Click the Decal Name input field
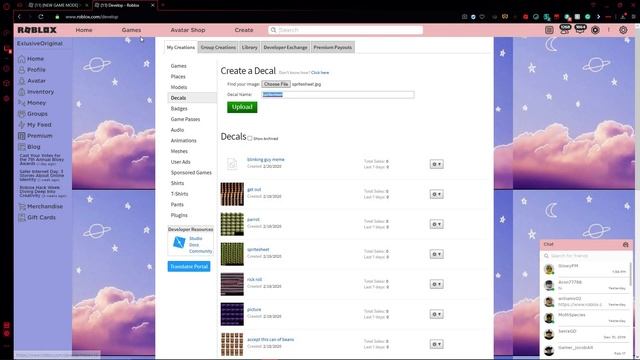The height and width of the screenshot is (360, 640). 338,95
